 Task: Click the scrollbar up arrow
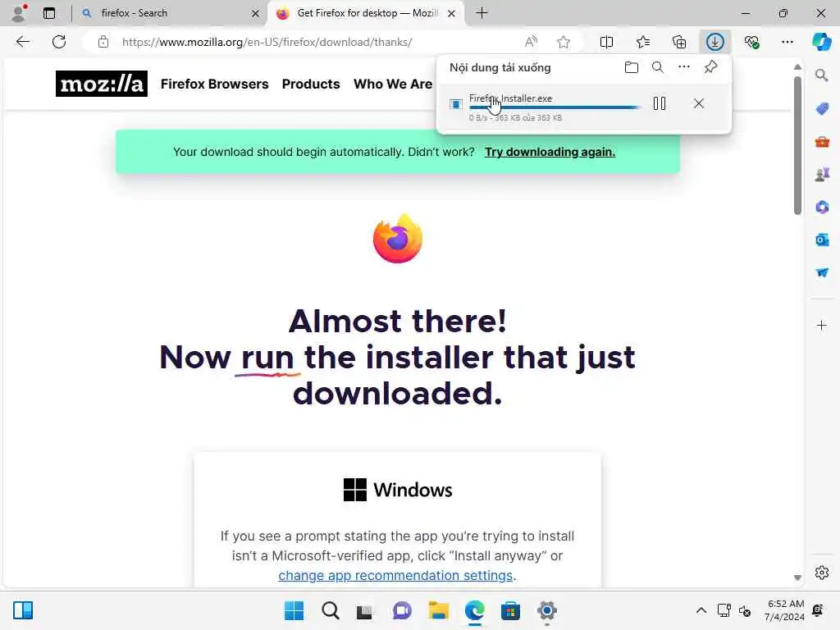coord(797,67)
